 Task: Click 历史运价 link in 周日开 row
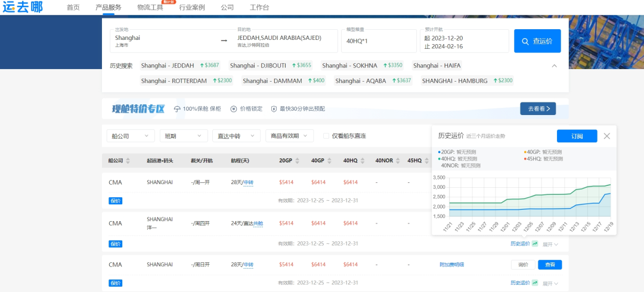521,283
